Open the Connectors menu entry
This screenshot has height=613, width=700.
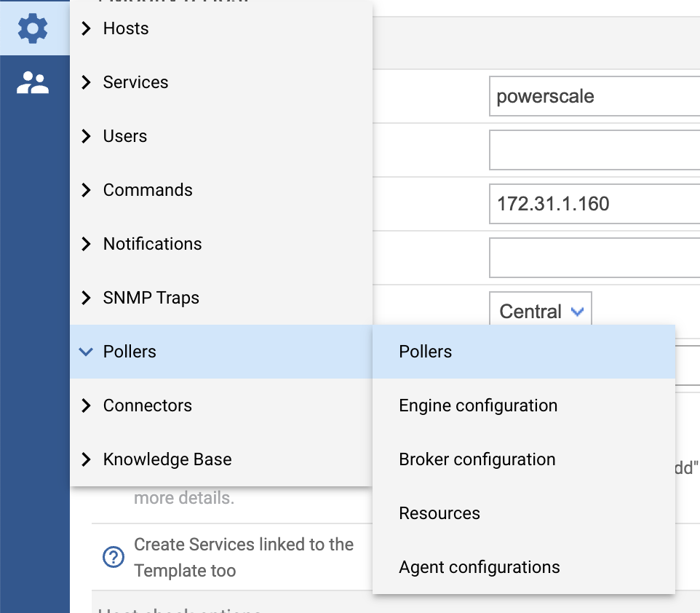[x=147, y=406]
